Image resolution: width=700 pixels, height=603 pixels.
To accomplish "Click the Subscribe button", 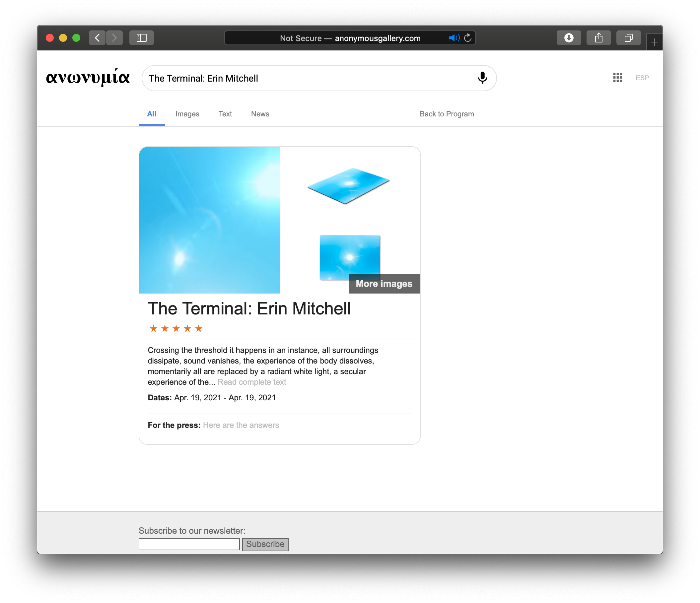I will coord(265,544).
